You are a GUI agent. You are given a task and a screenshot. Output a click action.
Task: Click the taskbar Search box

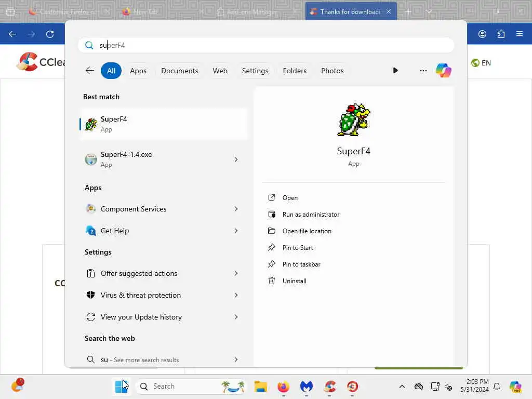pyautogui.click(x=191, y=386)
